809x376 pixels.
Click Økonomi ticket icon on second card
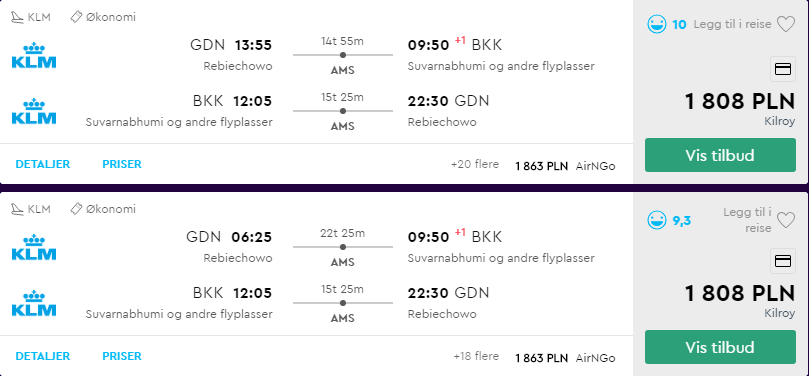click(x=76, y=209)
